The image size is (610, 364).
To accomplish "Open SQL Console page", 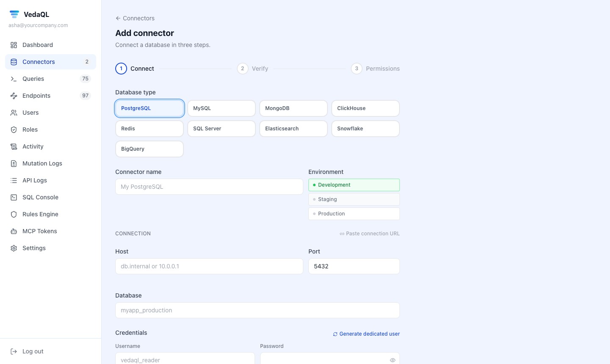I will (x=50, y=197).
